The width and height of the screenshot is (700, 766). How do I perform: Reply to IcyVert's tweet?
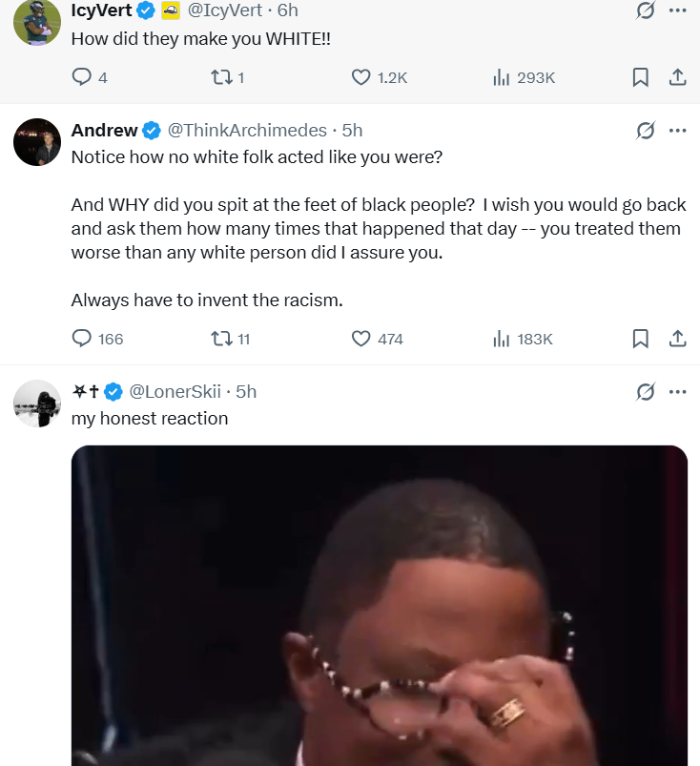[x=82, y=78]
